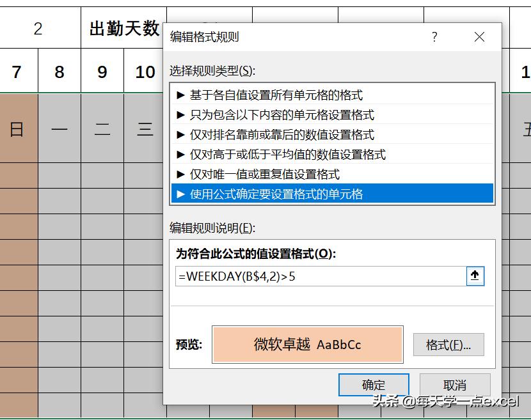Viewport: 531px width, 420px height.
Task: Confirm the rule with 确定
Action: click(374, 385)
